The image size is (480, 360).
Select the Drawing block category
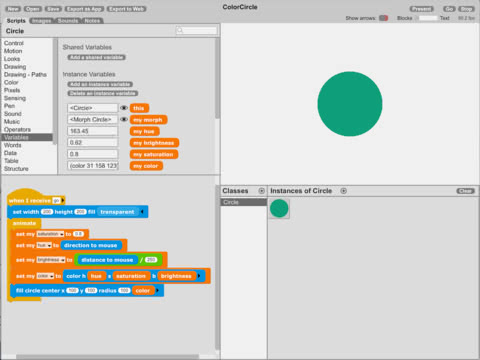pyautogui.click(x=15, y=67)
